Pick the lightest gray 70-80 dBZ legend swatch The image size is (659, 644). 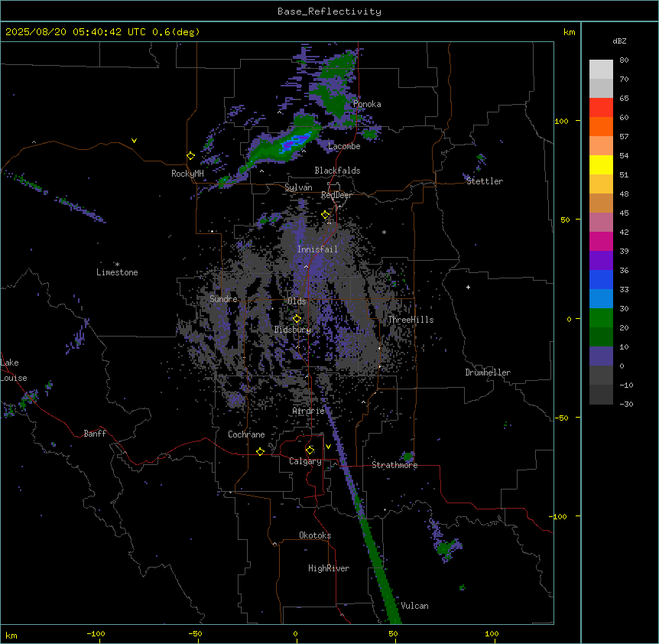[x=601, y=70]
